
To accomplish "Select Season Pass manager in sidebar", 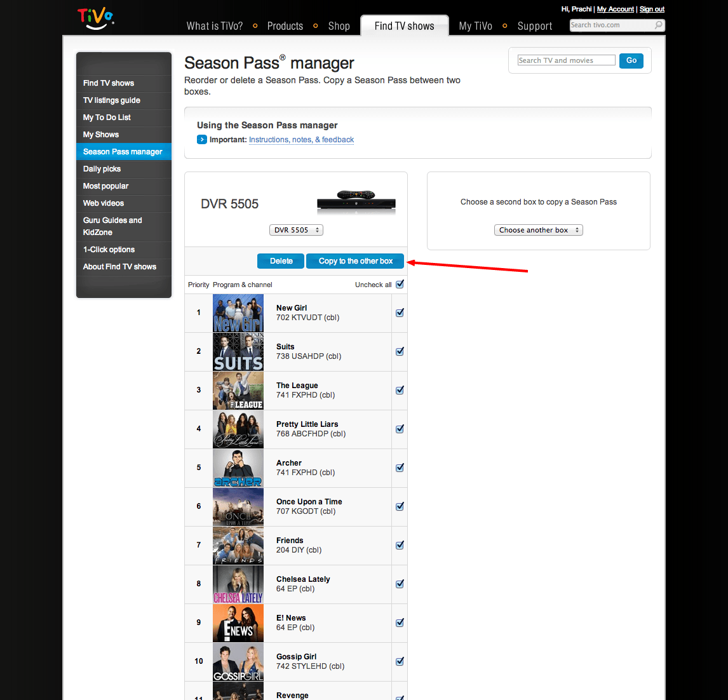I will click(x=123, y=152).
